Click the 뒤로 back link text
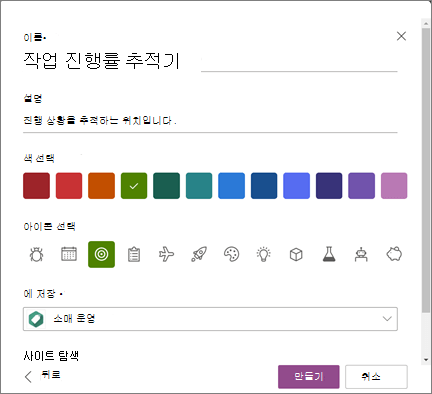432x394 pixels. [x=51, y=375]
